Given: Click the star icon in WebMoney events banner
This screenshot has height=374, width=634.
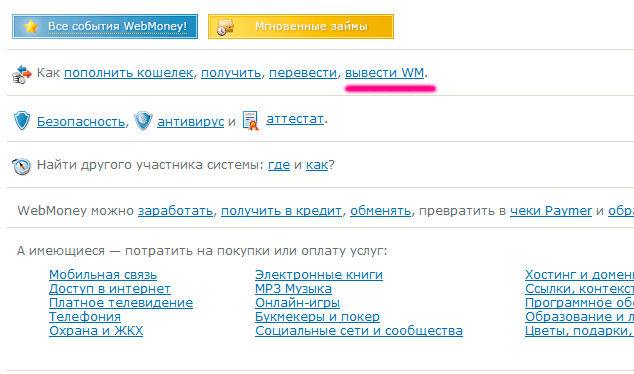Looking at the screenshot, I should pyautogui.click(x=31, y=27).
